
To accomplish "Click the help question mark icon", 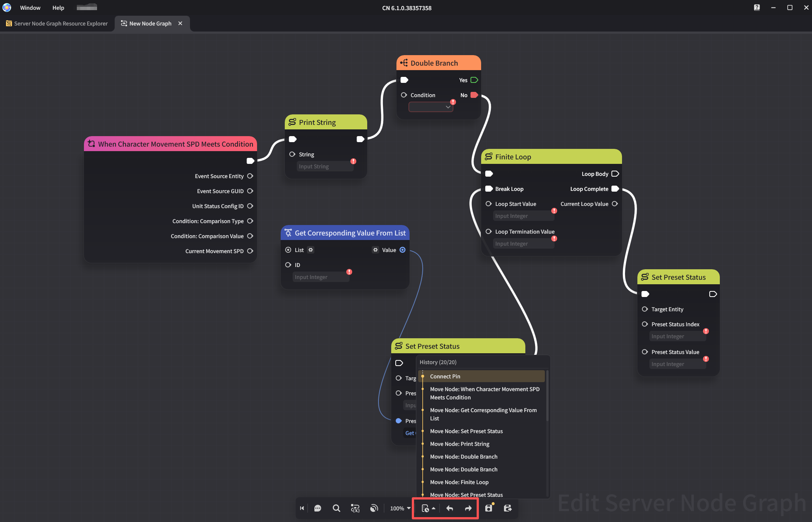I will 757,7.
